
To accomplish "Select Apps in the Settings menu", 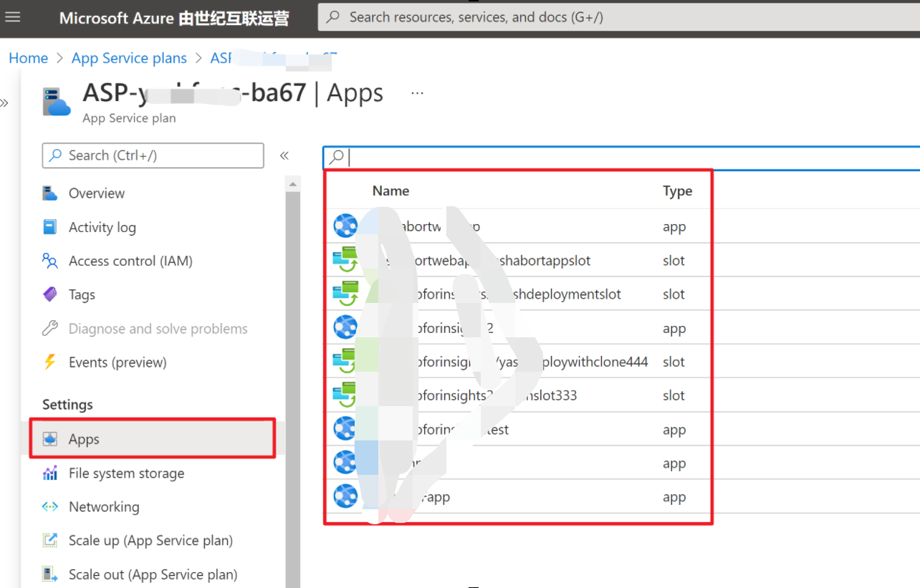I will (84, 439).
